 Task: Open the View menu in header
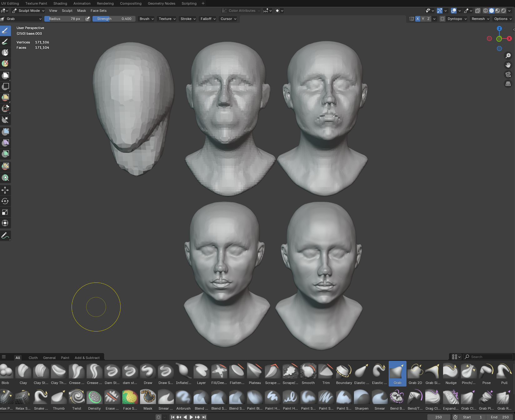[53, 11]
